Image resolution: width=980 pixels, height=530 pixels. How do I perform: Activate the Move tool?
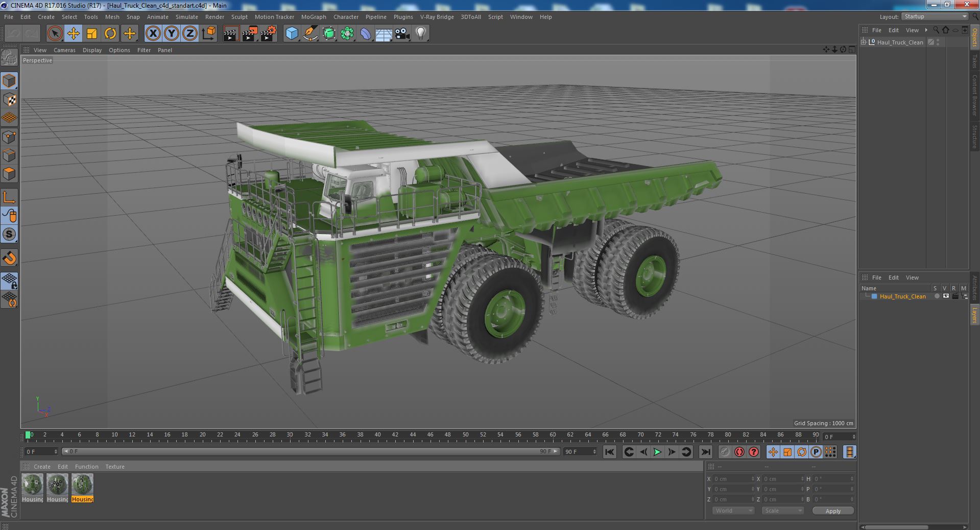(73, 34)
